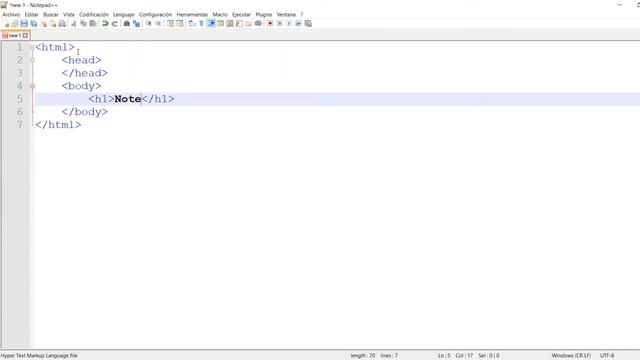Toggle the indent guide toolbar icon
640x360 pixels.
(211, 24)
